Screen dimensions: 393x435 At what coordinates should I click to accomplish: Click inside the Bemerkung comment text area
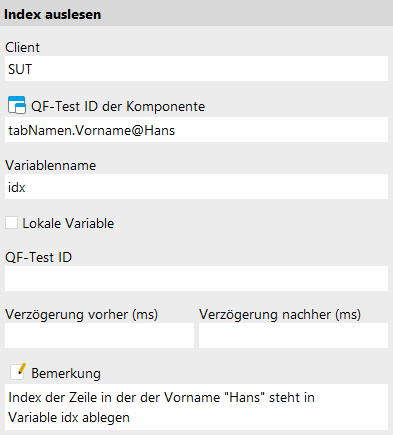(196, 407)
